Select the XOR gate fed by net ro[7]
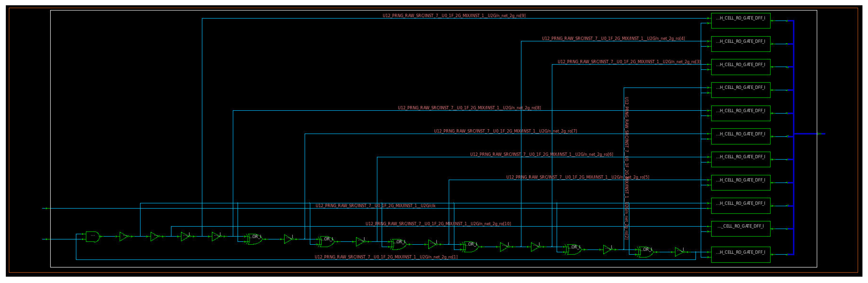The height and width of the screenshot is (283, 868). tap(326, 241)
